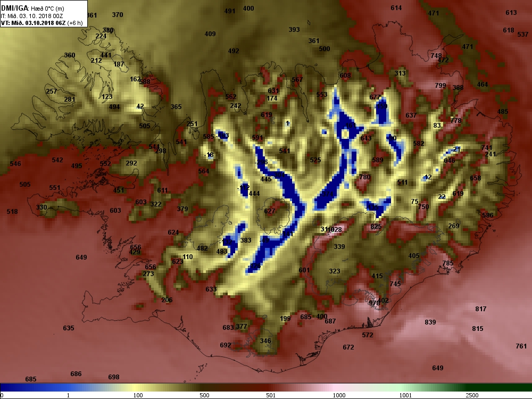Click the map value 692
The image size is (532, 399).
(x=226, y=345)
